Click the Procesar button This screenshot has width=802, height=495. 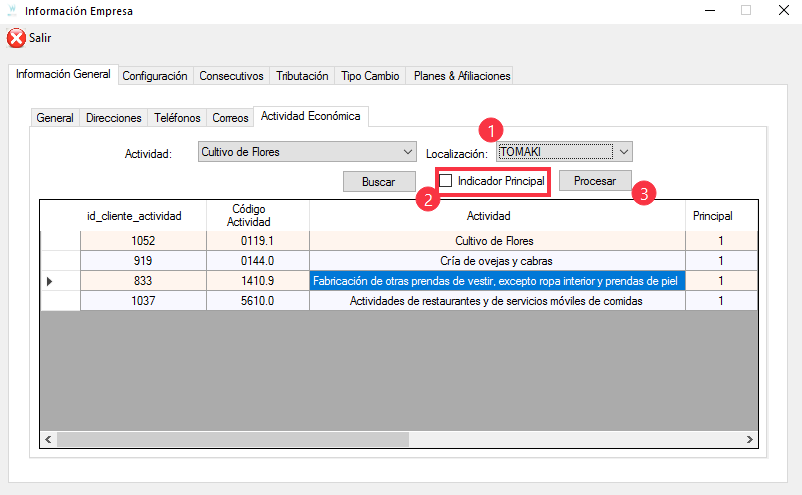595,181
